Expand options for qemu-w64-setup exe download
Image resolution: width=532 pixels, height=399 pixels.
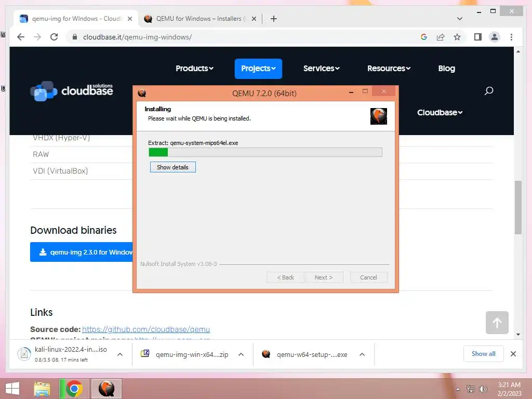[362, 354]
